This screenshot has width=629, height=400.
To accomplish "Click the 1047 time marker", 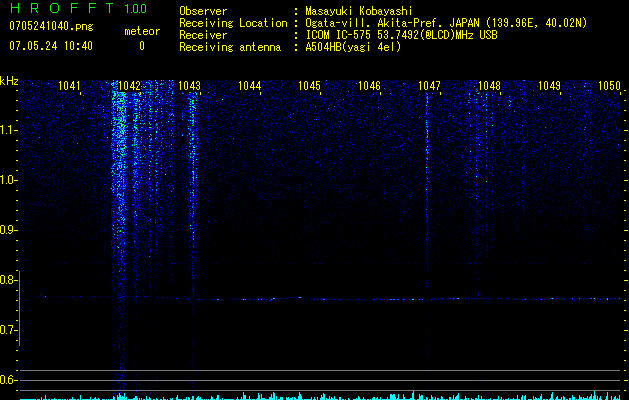I will coord(429,85).
